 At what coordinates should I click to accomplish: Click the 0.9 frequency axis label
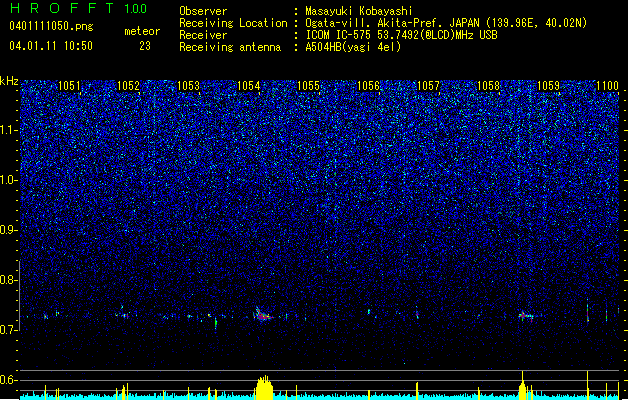click(x=7, y=230)
